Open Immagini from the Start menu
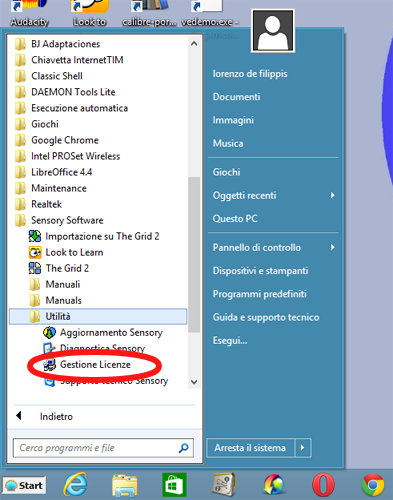The height and width of the screenshot is (500, 393). coord(233,120)
